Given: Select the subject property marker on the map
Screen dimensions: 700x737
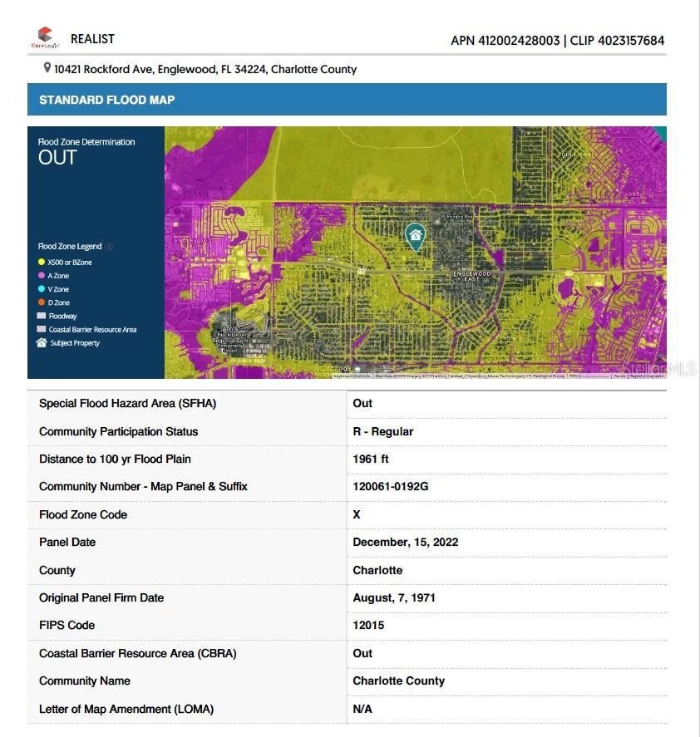Looking at the screenshot, I should click(414, 237).
